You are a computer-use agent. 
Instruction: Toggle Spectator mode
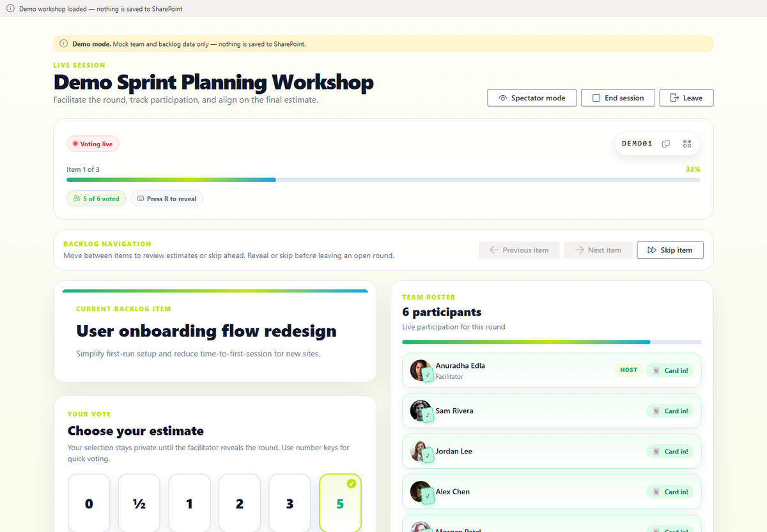(532, 98)
